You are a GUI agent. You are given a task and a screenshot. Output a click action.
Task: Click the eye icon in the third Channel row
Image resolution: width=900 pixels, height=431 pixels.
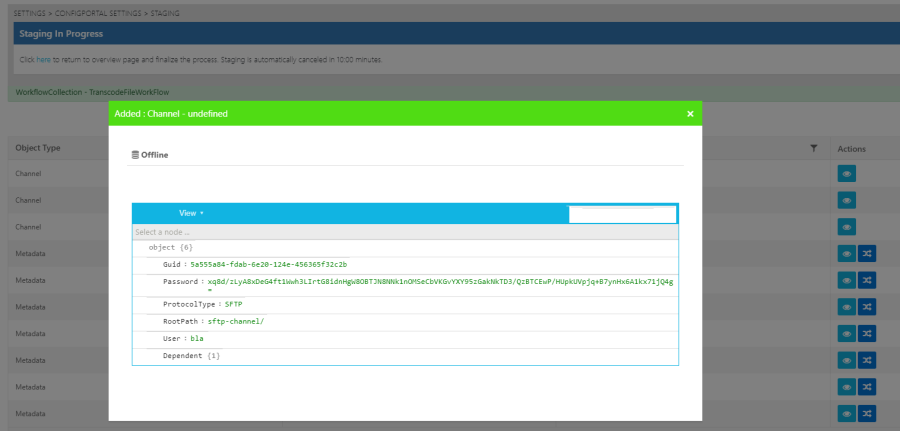(847, 227)
